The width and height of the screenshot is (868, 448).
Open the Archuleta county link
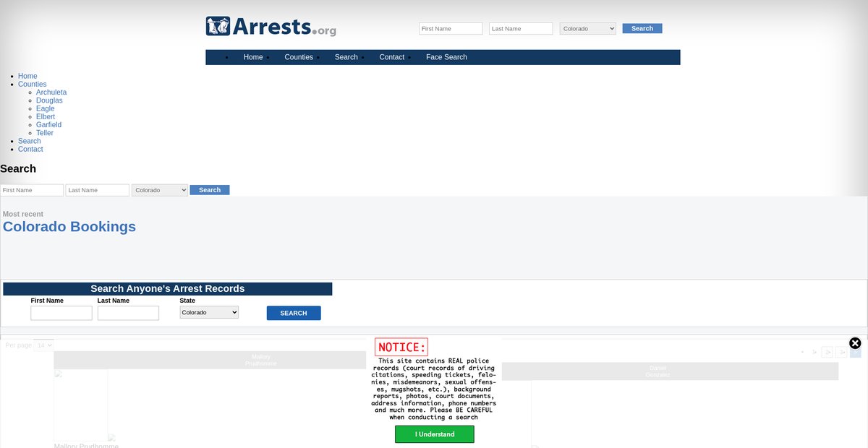[x=51, y=92]
